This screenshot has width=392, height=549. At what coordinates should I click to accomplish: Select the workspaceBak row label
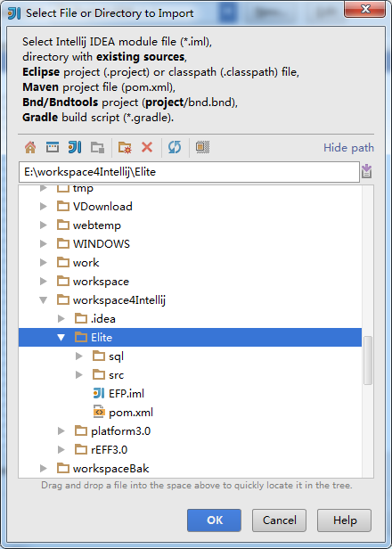[111, 469]
